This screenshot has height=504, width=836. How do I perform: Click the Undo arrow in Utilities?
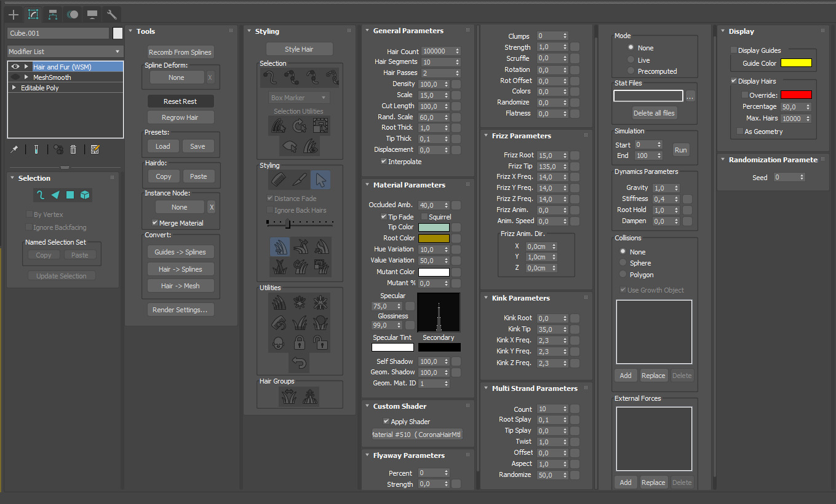point(300,363)
